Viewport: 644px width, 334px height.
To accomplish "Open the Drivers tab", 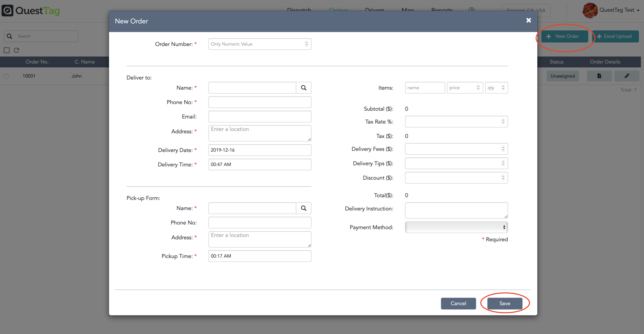I will [x=374, y=10].
